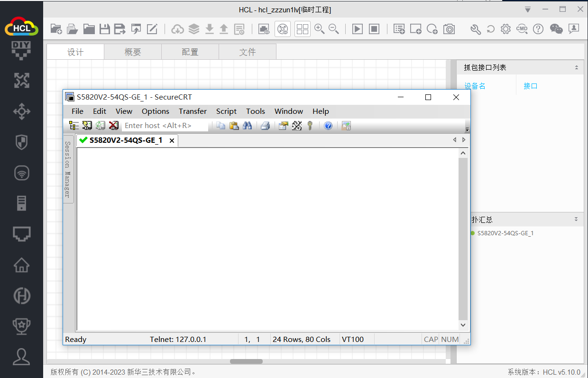Switch to the 文件 tab

pyautogui.click(x=248, y=52)
